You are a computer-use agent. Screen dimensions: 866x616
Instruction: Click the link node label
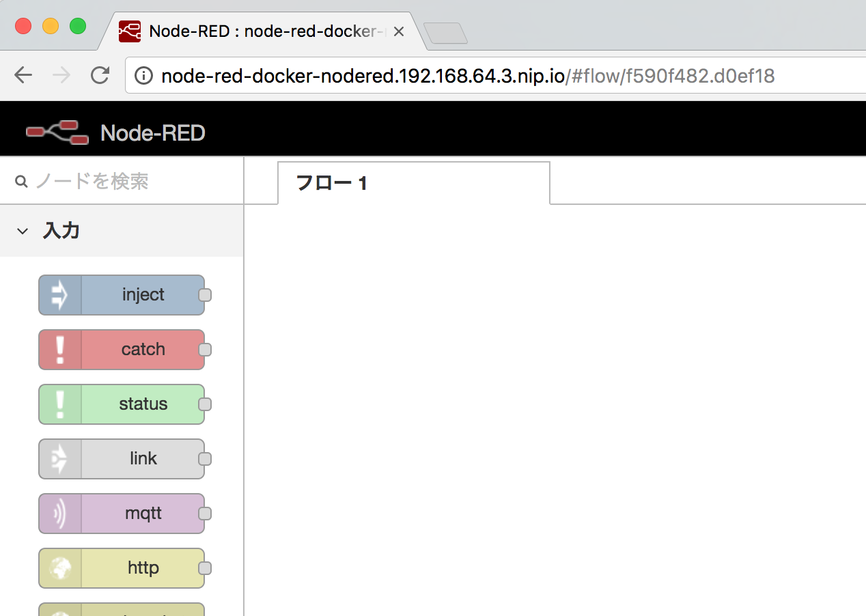tap(143, 458)
